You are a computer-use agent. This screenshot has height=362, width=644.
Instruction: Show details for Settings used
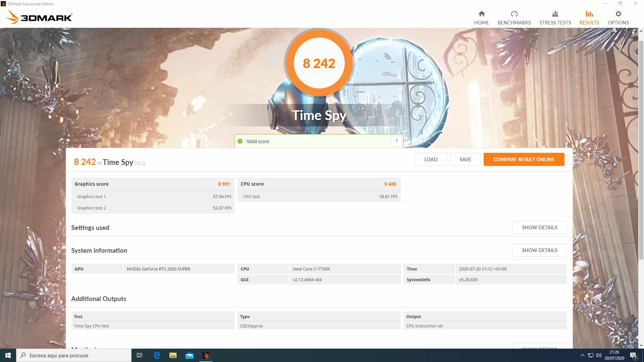pos(539,227)
